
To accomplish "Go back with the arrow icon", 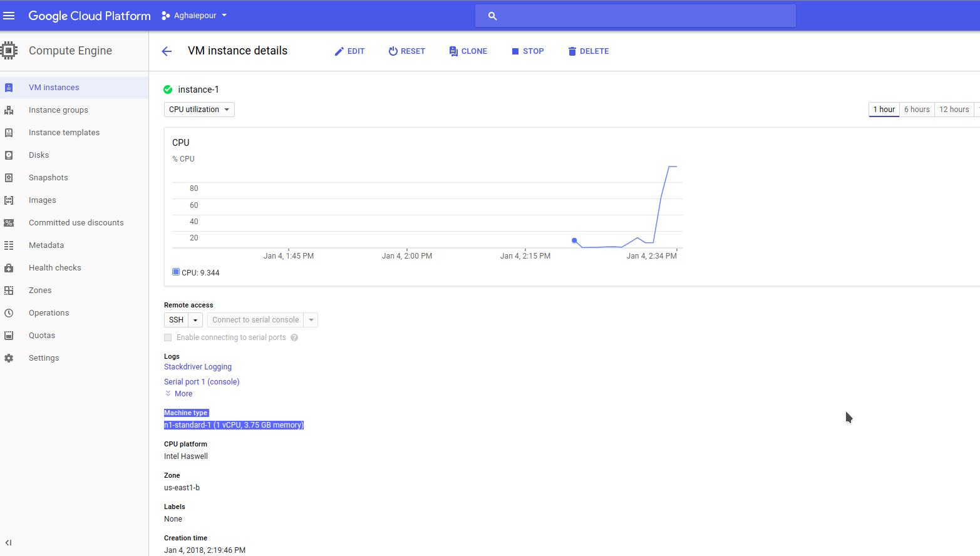I will 167,51.
